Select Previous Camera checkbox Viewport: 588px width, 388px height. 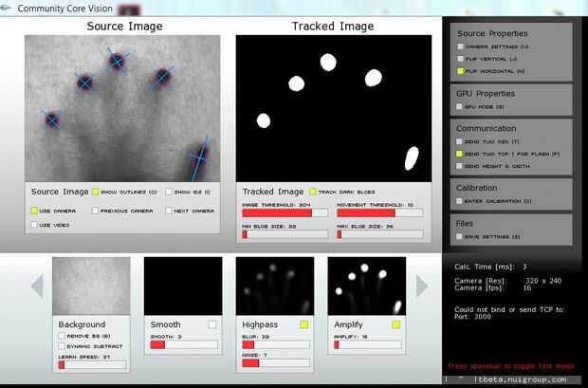pyautogui.click(x=95, y=211)
